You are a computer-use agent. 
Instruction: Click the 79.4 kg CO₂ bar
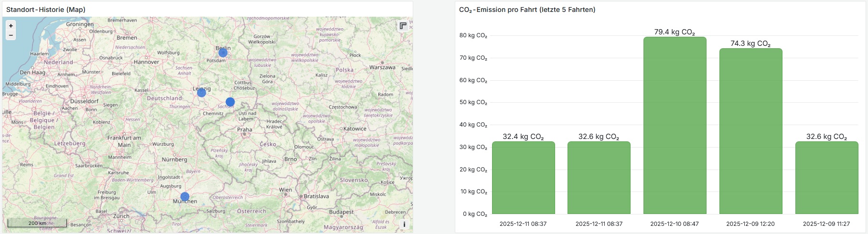point(675,126)
